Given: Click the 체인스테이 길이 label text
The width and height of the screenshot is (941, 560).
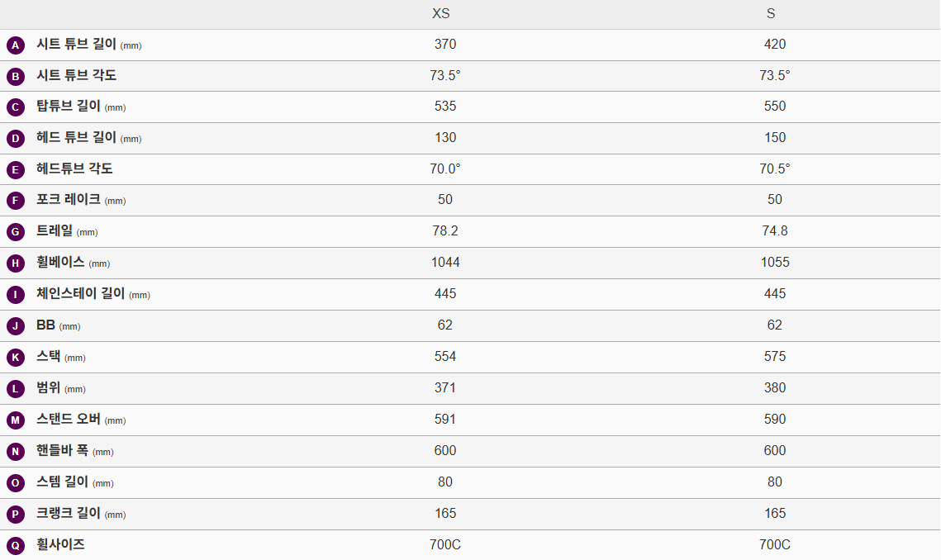Looking at the screenshot, I should (80, 294).
